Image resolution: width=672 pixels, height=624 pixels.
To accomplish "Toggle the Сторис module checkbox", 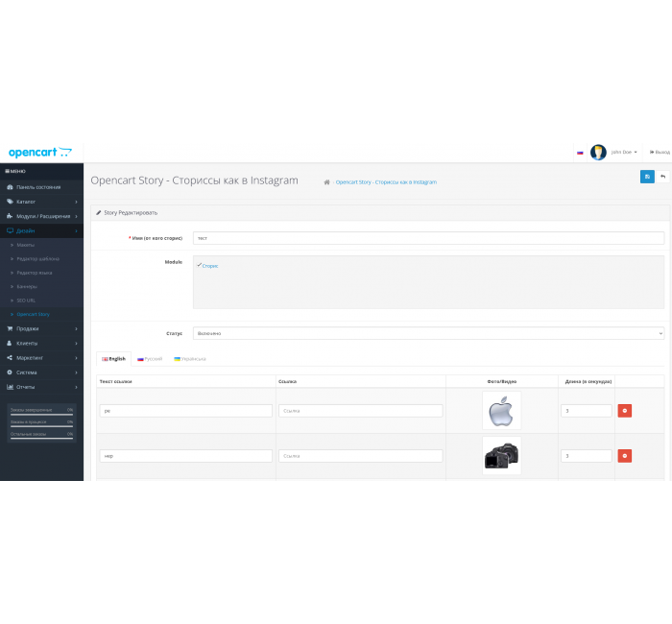I will pos(200,265).
